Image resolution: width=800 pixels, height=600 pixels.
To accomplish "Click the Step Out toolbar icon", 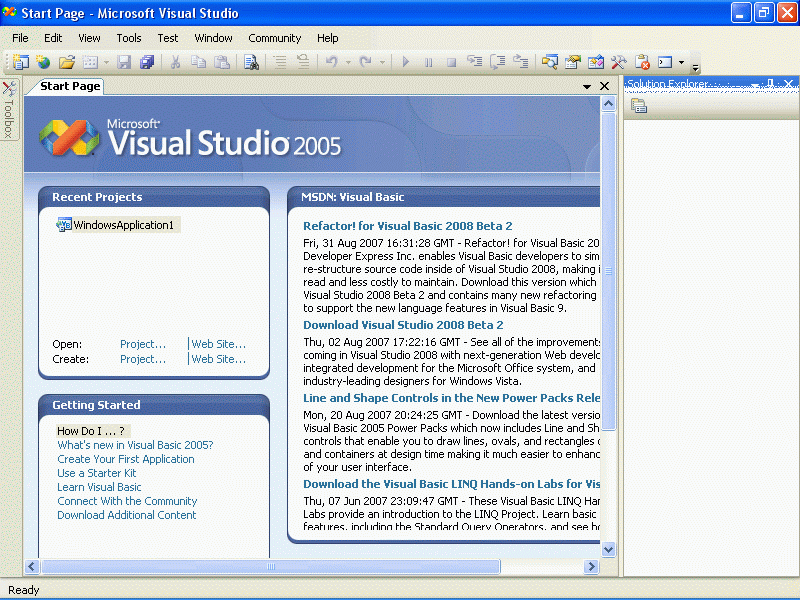I will point(520,62).
